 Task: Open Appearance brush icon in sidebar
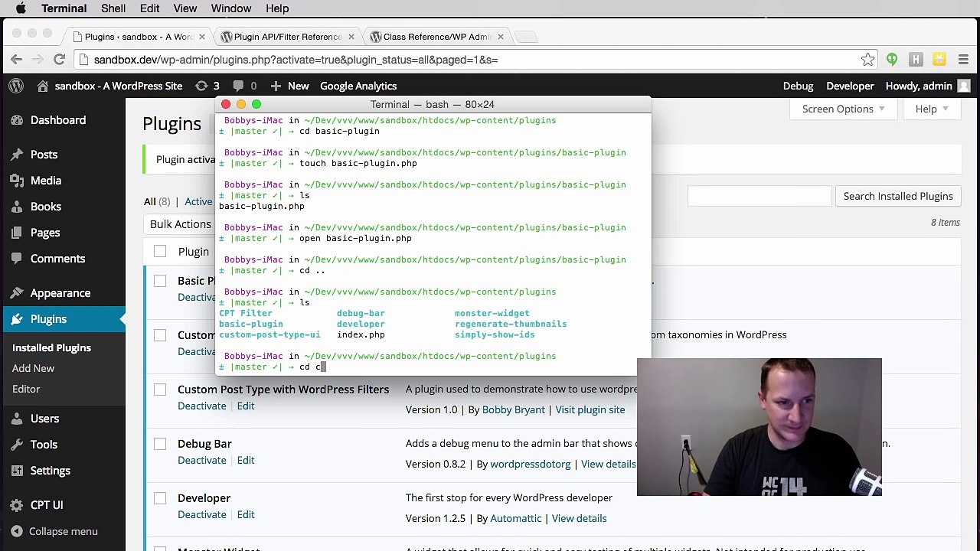click(x=16, y=293)
